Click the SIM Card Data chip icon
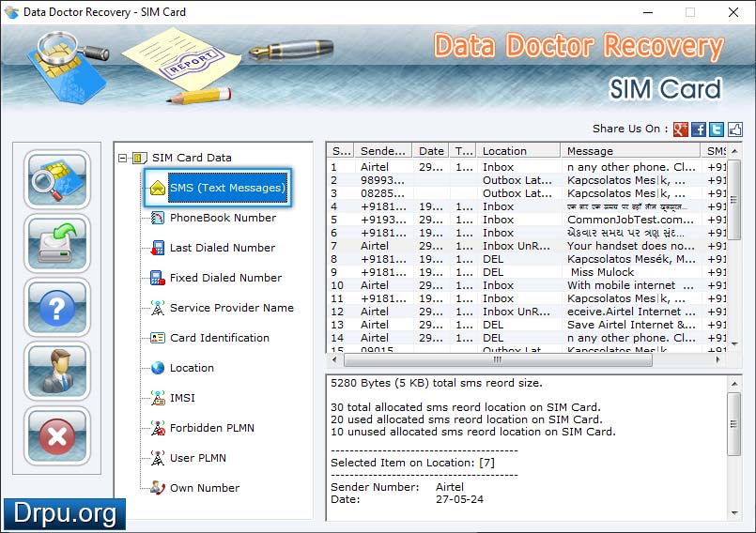756x533 pixels. point(139,158)
